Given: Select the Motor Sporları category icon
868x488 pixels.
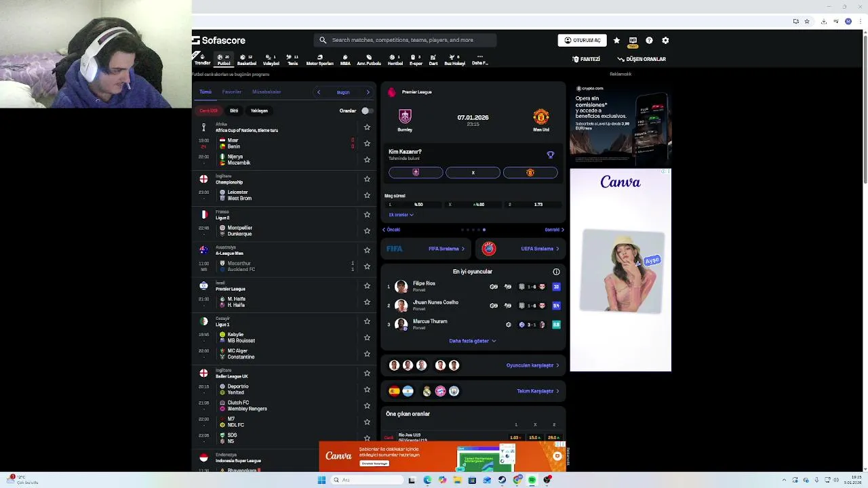Looking at the screenshot, I should point(319,60).
